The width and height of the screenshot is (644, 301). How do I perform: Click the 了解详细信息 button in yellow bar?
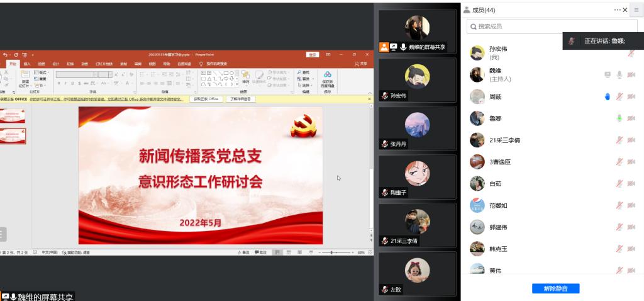[240, 99]
